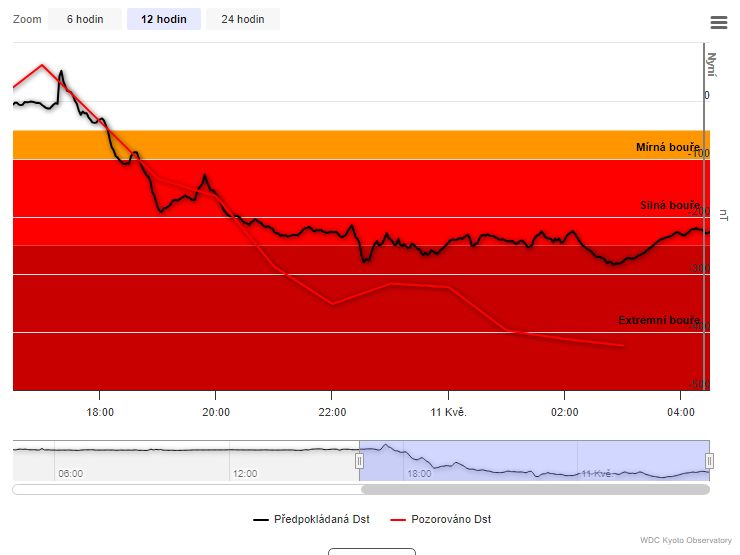Toggle the Předpokládaná Dst series in legend

coord(321,519)
